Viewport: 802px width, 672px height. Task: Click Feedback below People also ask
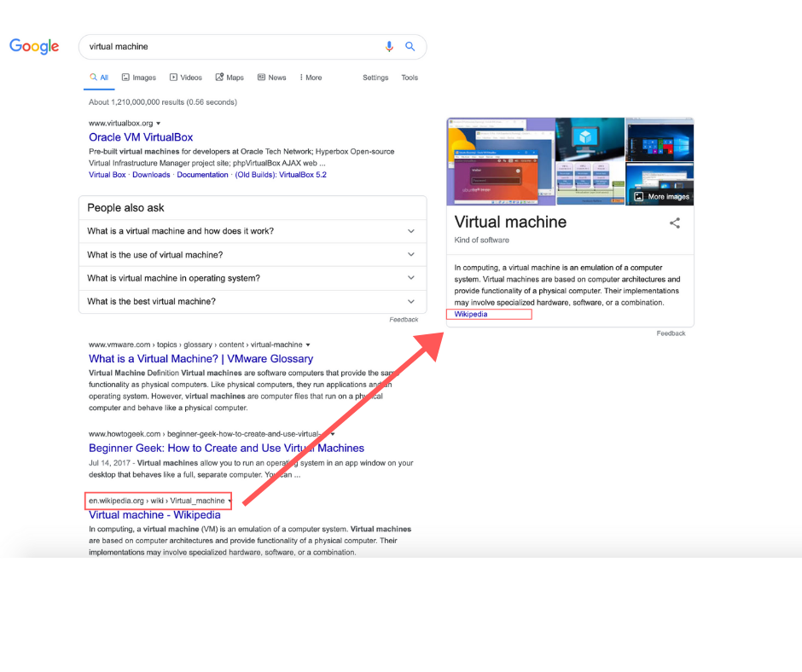pyautogui.click(x=404, y=320)
